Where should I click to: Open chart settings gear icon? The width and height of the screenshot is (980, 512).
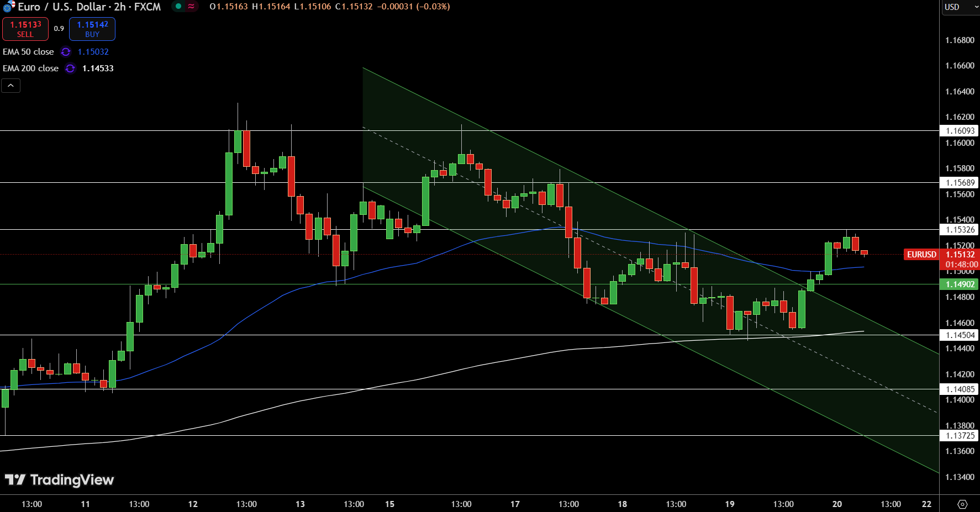click(962, 504)
